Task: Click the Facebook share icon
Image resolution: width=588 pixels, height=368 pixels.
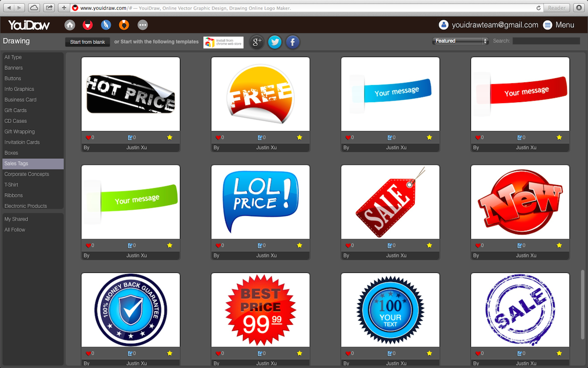Action: pyautogui.click(x=293, y=41)
